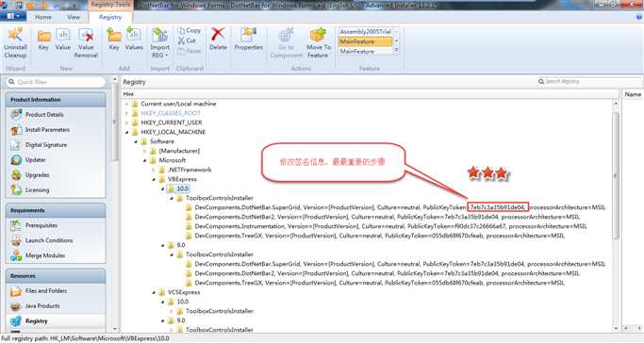Open Properties of selected item
The height and width of the screenshot is (343, 644).
click(249, 40)
